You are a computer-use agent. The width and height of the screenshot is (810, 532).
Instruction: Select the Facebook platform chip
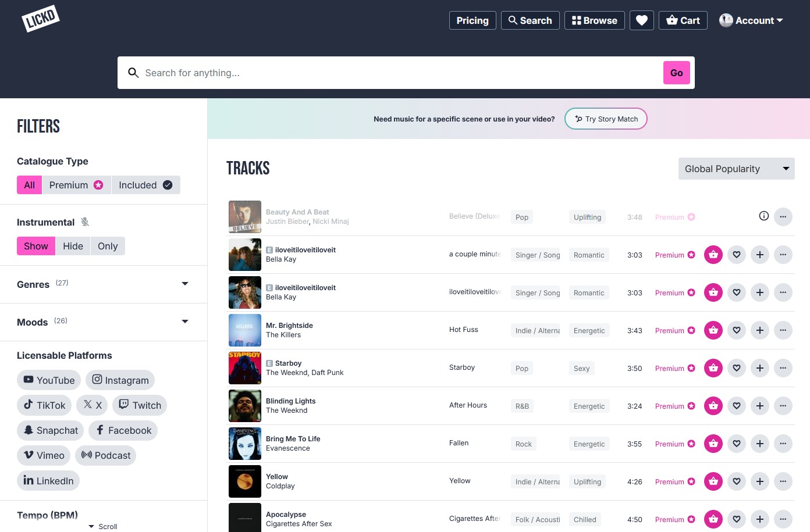pos(123,430)
